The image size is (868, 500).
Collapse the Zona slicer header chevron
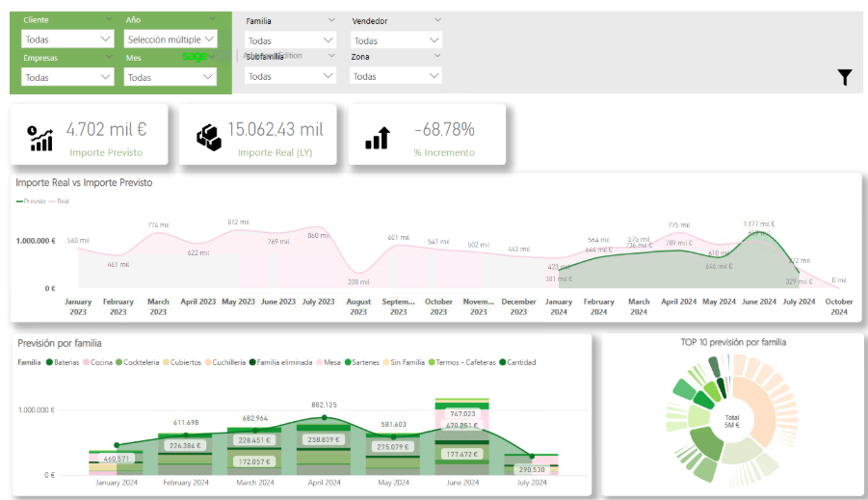coord(437,55)
